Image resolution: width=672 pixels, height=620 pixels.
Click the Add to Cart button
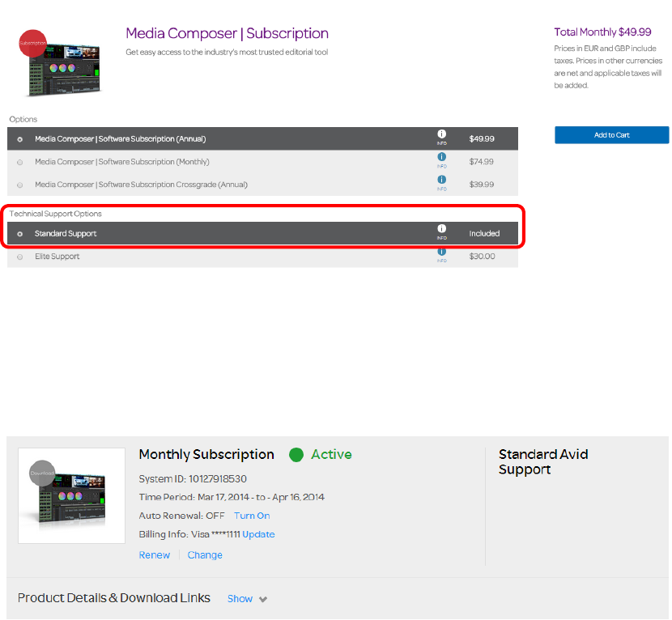(x=611, y=135)
